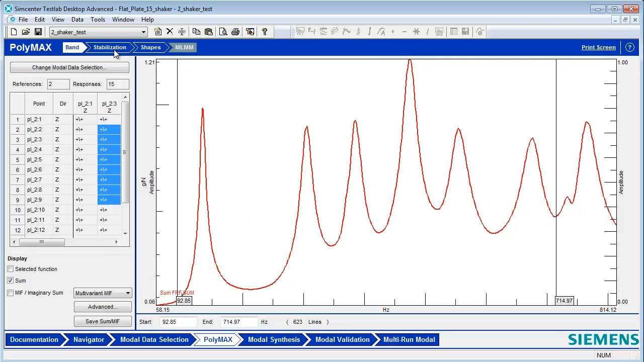Switch to the Modal Synthesis tab
The height and width of the screenshot is (362, 644).
point(274,339)
